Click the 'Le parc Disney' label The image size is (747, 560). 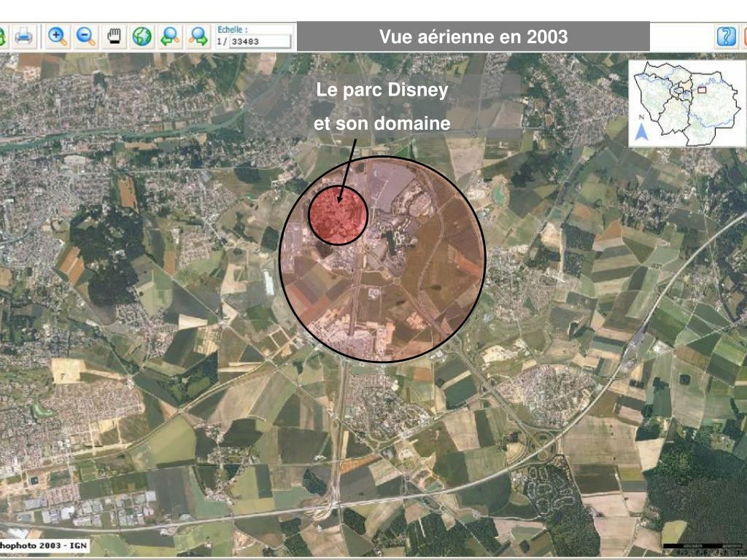click(382, 90)
